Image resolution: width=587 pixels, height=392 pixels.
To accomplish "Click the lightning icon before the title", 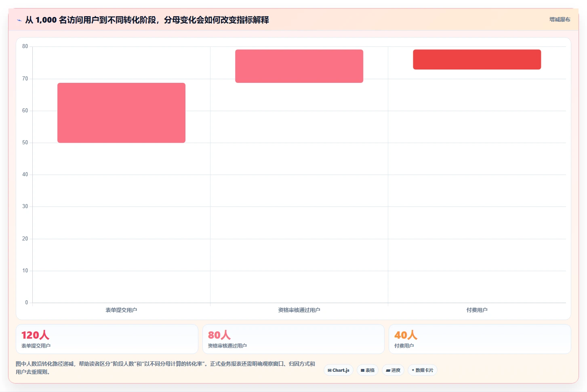I will pyautogui.click(x=19, y=20).
